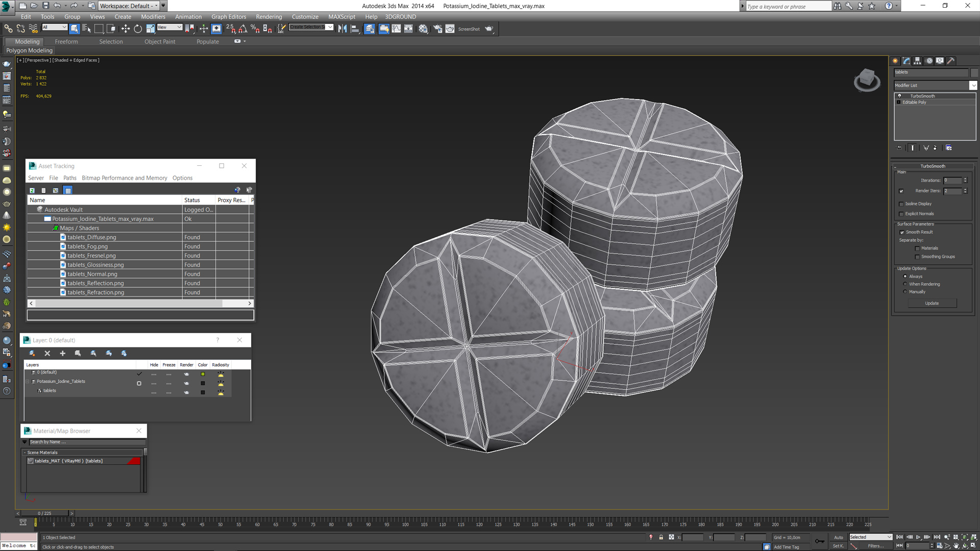The width and height of the screenshot is (980, 551).
Task: Toggle the Angle Snap icon
Action: pos(243,29)
